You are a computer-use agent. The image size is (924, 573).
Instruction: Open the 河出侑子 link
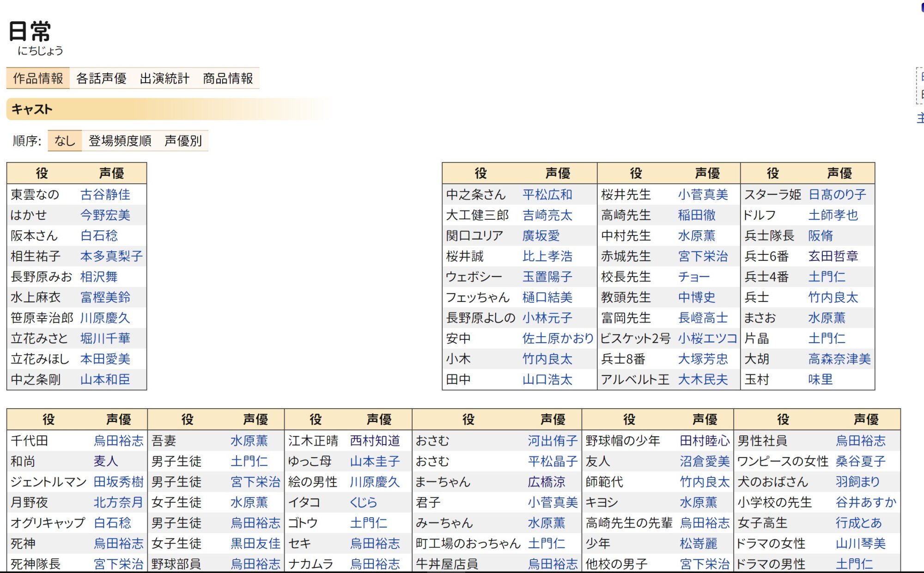pyautogui.click(x=553, y=440)
